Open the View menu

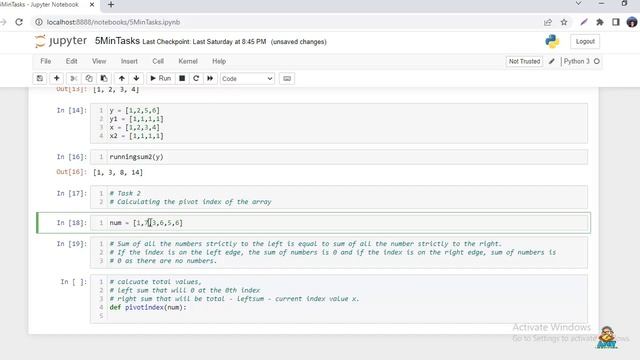pos(99,61)
